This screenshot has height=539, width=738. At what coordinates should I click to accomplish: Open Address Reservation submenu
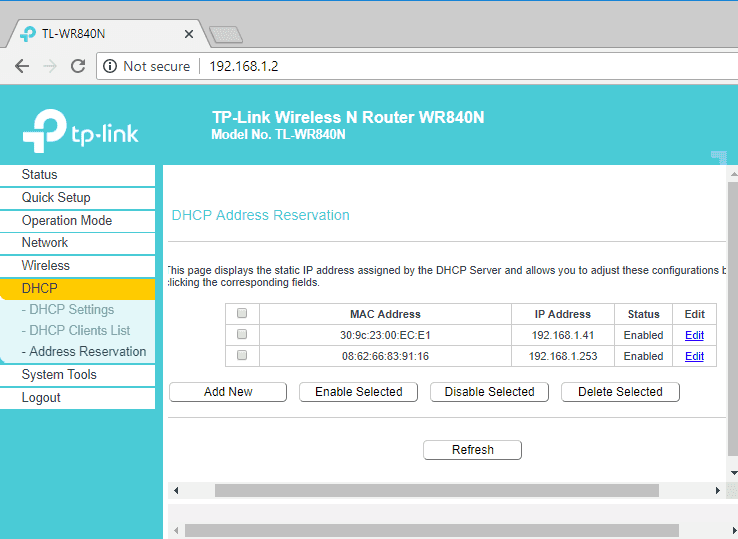click(x=84, y=352)
